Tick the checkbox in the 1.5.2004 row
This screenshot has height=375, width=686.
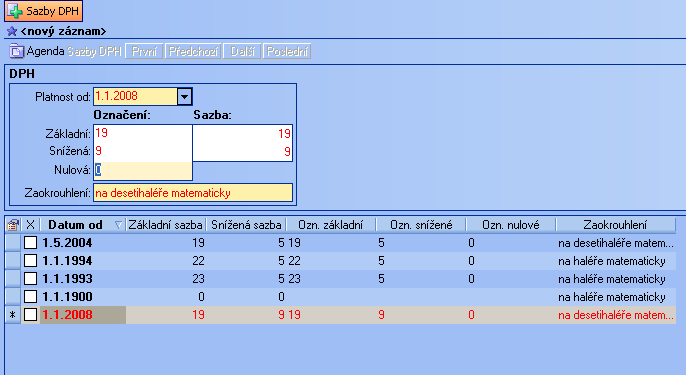(x=30, y=242)
